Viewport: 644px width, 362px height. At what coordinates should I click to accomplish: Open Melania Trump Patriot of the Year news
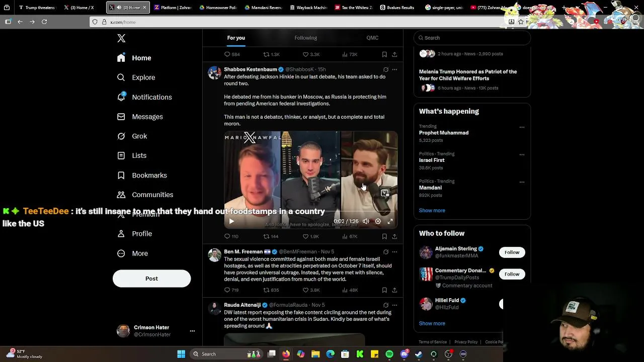click(468, 75)
